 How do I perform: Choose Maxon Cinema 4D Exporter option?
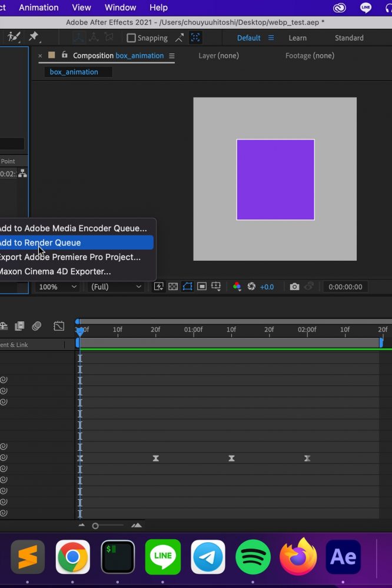(55, 271)
